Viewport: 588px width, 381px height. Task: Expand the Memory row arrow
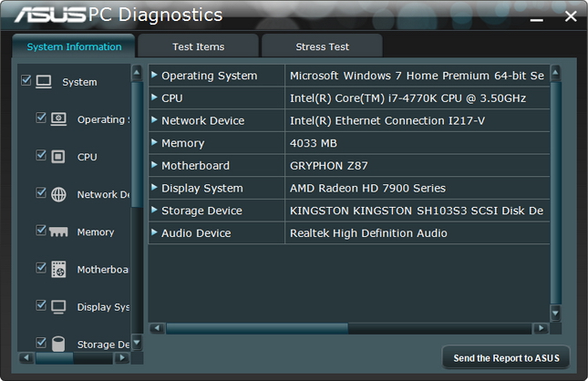click(154, 142)
